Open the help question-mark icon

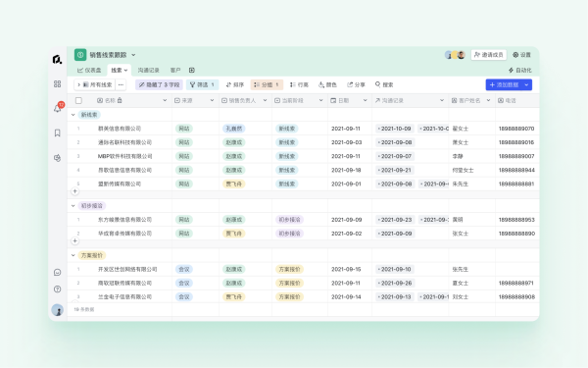pos(58,289)
